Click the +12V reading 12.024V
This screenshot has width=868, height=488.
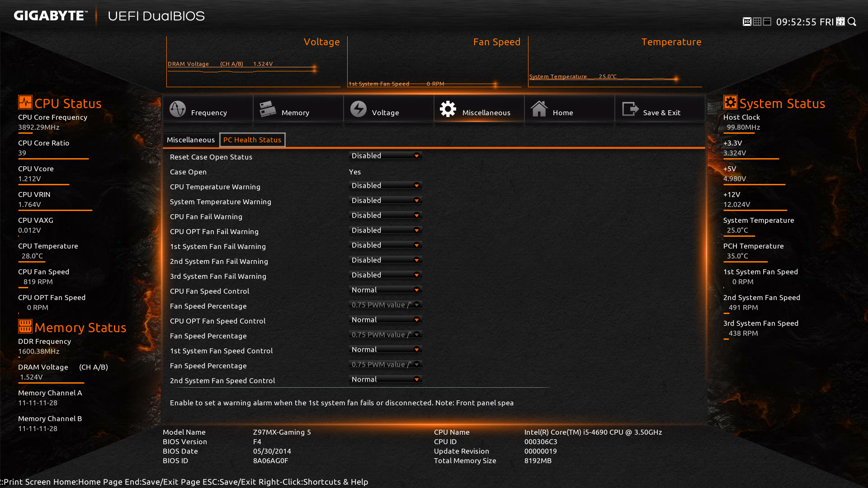(x=736, y=204)
